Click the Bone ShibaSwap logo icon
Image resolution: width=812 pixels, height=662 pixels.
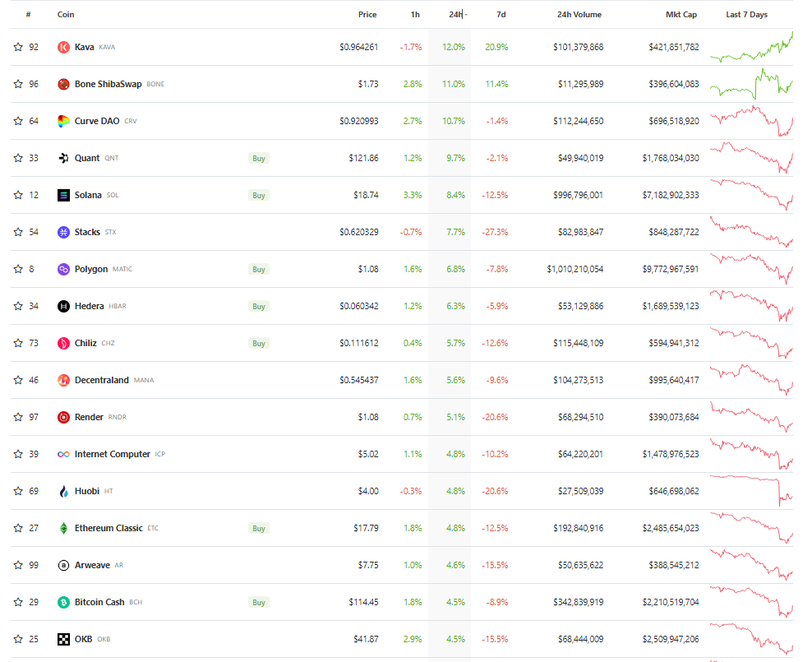pyautogui.click(x=63, y=84)
